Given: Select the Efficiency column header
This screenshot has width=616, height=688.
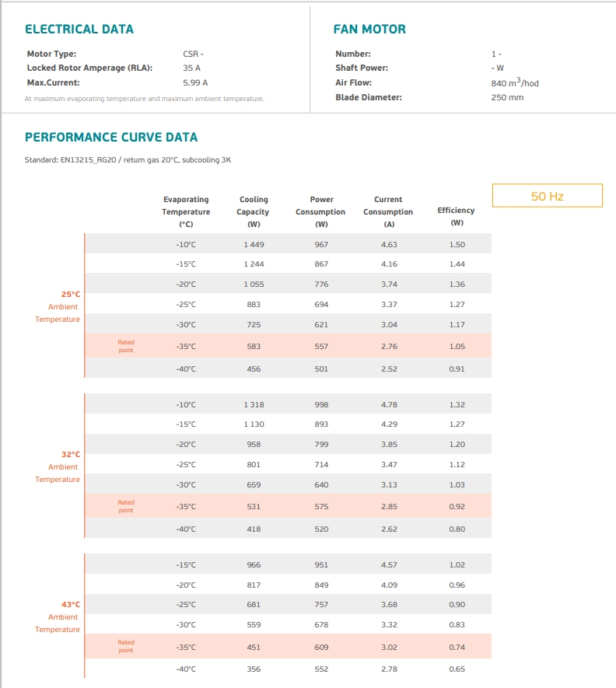Looking at the screenshot, I should (x=457, y=216).
